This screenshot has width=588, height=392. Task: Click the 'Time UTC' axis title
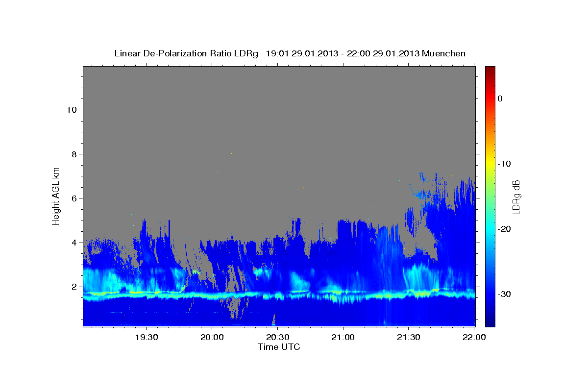click(279, 347)
